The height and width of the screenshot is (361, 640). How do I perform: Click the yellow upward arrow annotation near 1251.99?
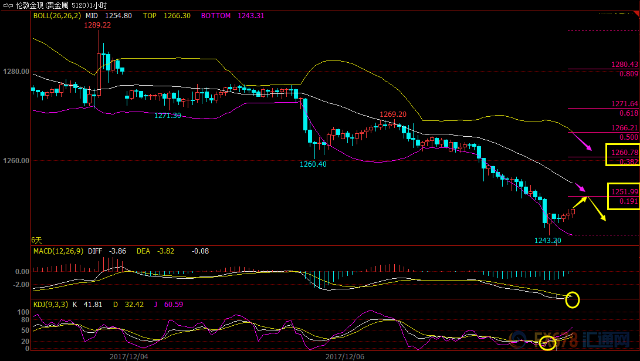tap(580, 203)
